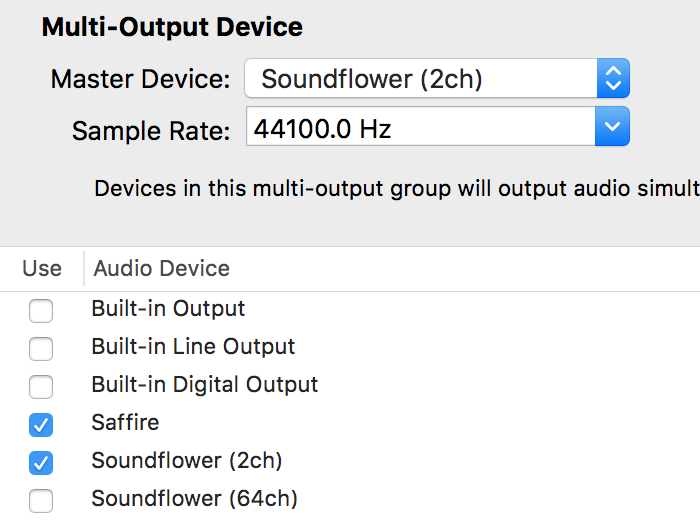Enable the Soundflower (64ch) checkbox
Image resolution: width=700 pixels, height=532 pixels.
click(x=41, y=500)
